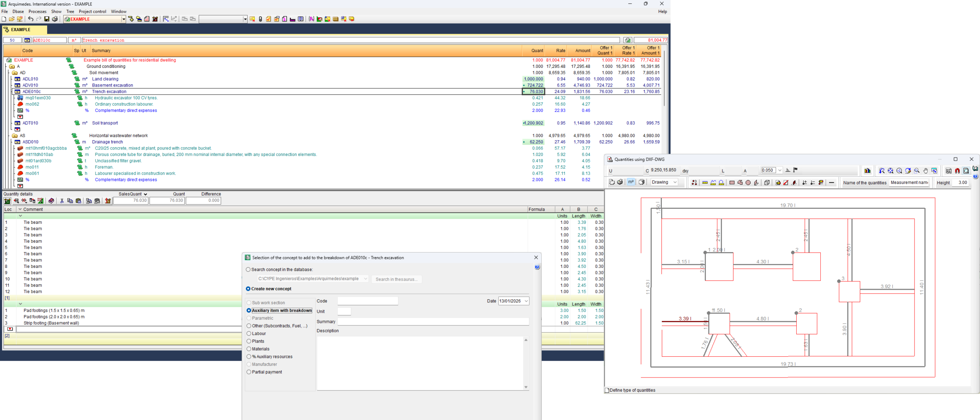
Task: Click the Help menu link
Action: pyautogui.click(x=662, y=11)
